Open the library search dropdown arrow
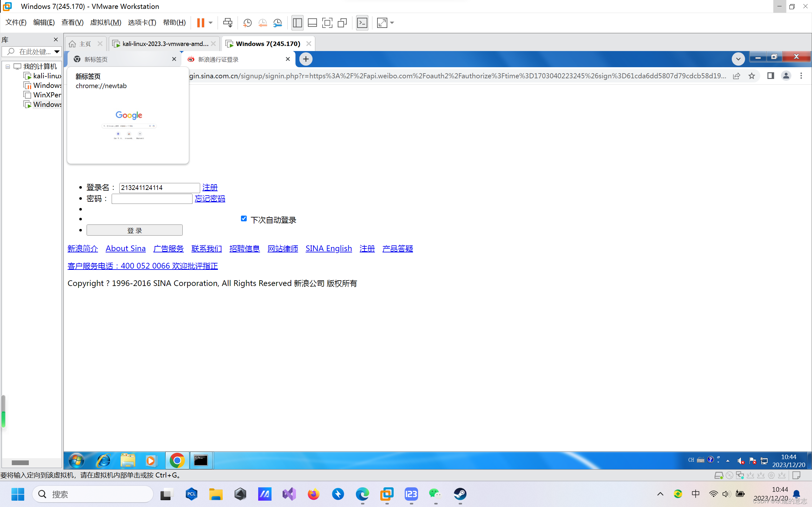 point(57,52)
